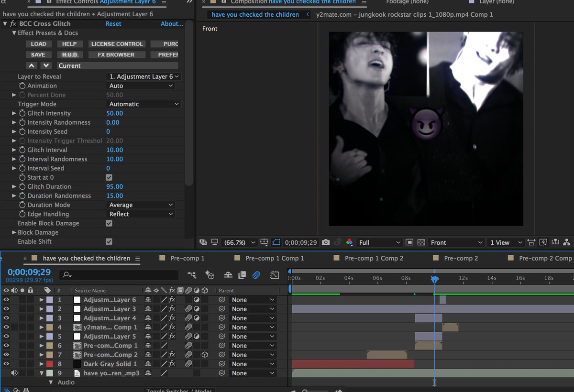Viewport: 574px width, 392px height.
Task: Click Glitch Intensity stopwatch icon
Action: click(x=22, y=113)
